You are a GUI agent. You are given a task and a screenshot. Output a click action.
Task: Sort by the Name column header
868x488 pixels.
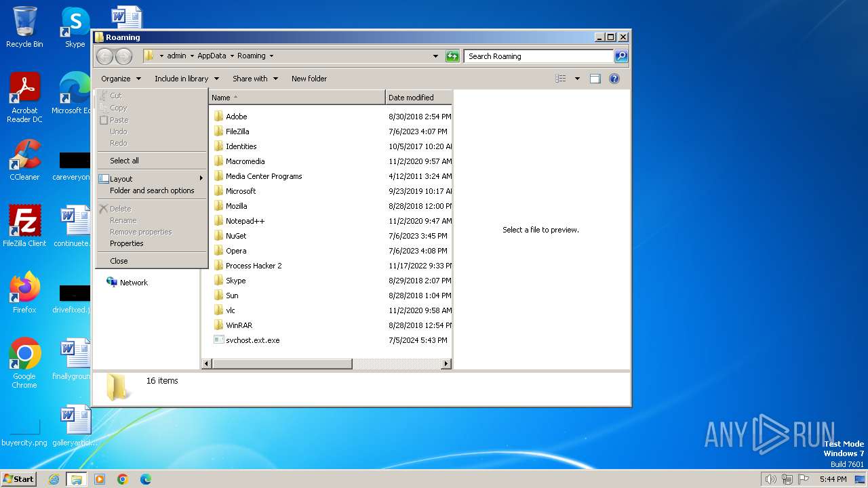point(296,98)
